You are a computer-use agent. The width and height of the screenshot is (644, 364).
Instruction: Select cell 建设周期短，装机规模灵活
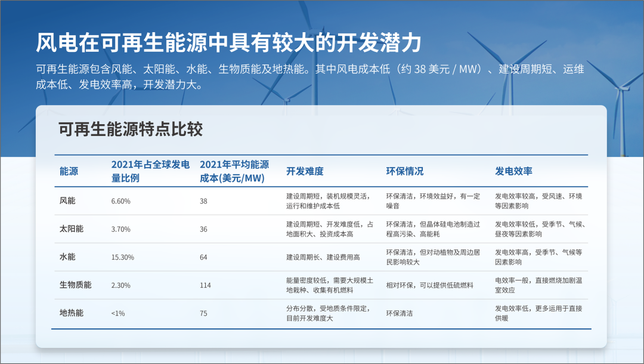329,201
